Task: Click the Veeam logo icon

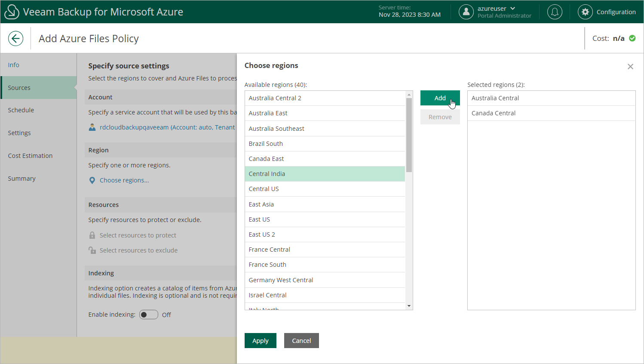Action: 12,12
